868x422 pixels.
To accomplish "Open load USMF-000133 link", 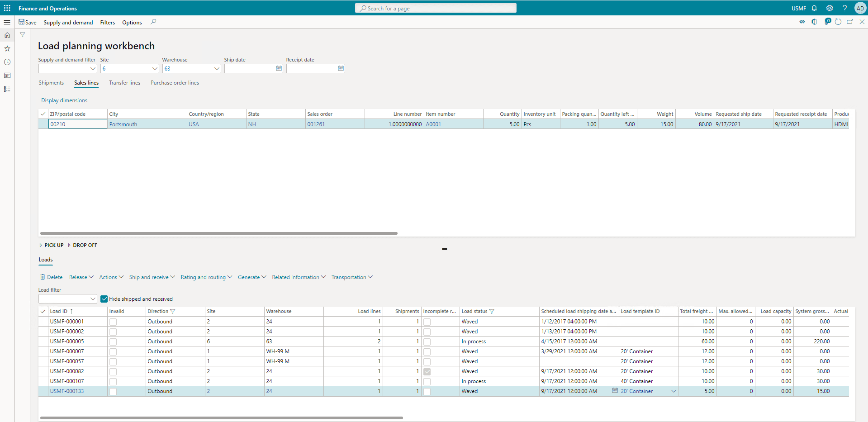I will coord(67,391).
